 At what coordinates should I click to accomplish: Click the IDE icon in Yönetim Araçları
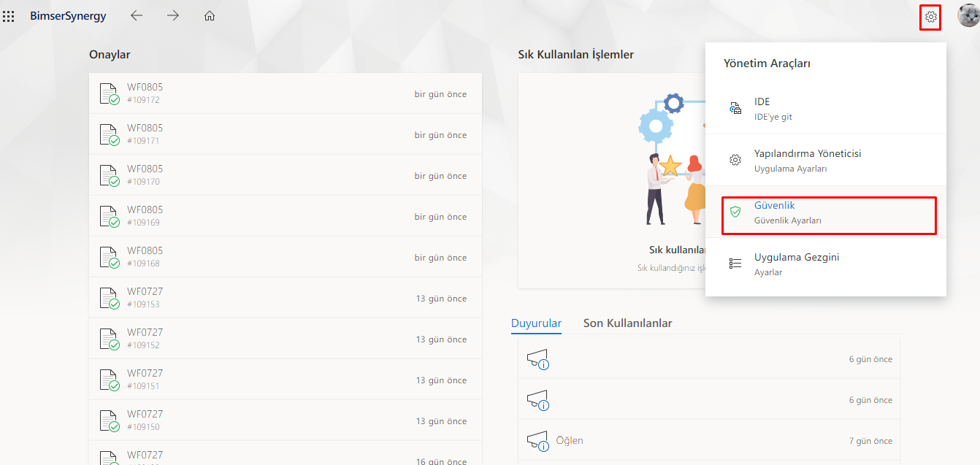tap(736, 108)
